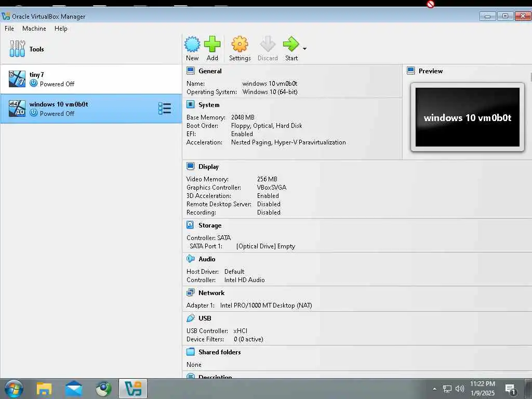
Task: Click the Description section icon
Action: 191,376
